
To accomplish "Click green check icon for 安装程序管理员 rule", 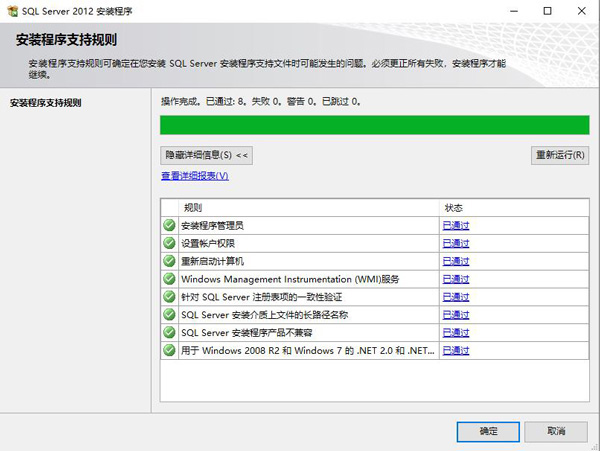I will (x=169, y=225).
